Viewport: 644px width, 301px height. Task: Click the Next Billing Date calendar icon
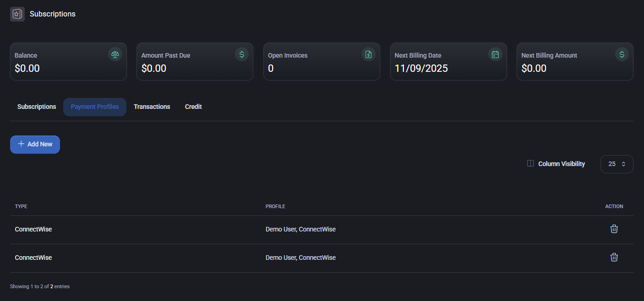point(495,54)
